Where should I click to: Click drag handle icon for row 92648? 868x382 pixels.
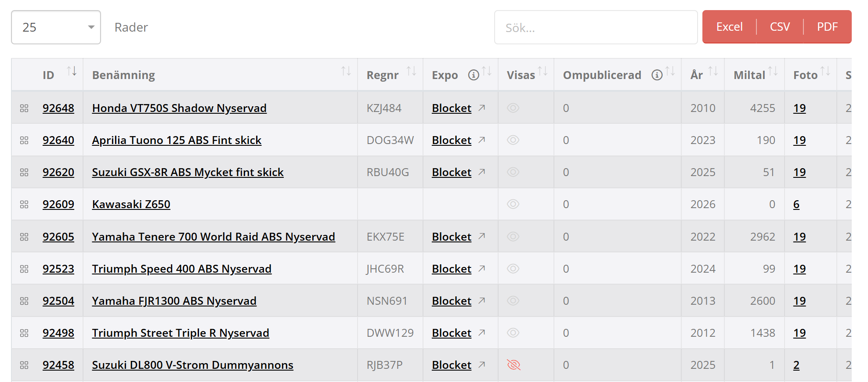click(x=24, y=108)
